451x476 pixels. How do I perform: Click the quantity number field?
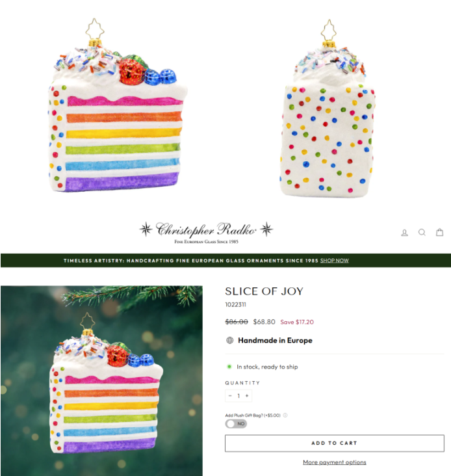coord(238,395)
